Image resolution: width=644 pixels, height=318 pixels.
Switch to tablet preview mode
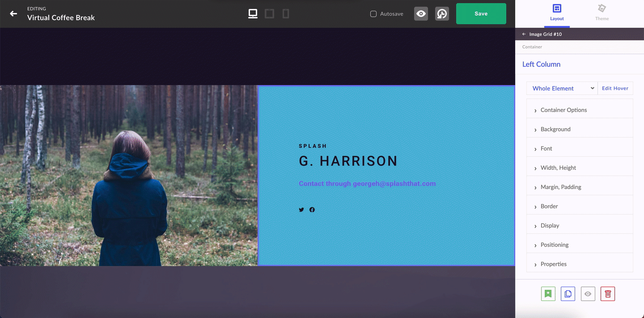coord(269,14)
